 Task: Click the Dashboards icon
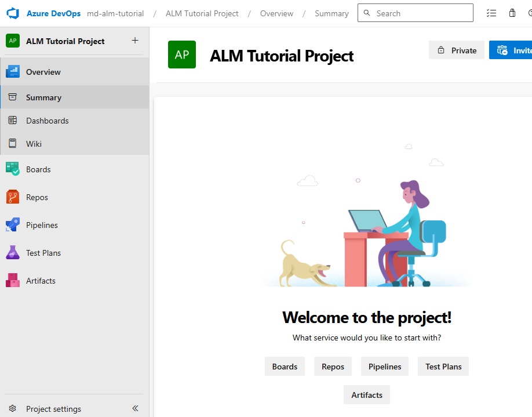(x=13, y=120)
